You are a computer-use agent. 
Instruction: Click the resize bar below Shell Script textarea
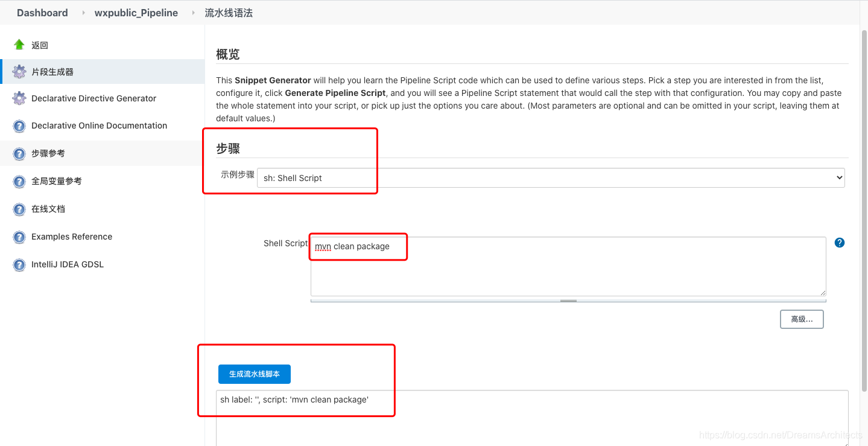568,300
